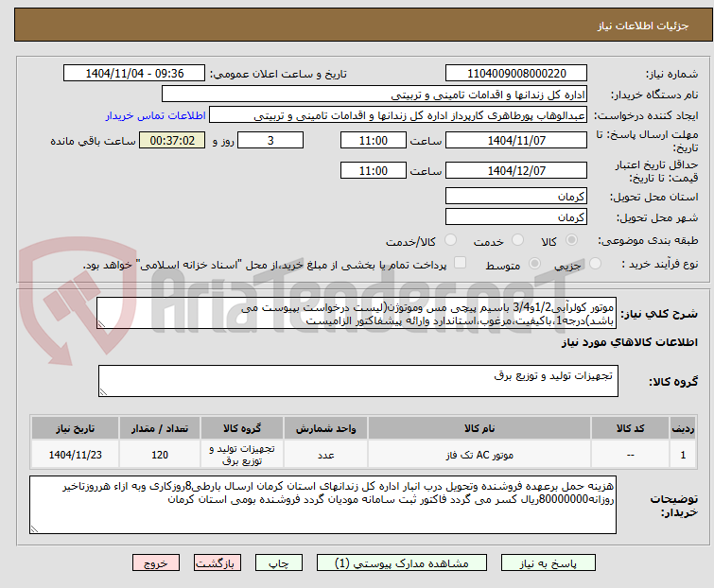Click the response deadline hour field 11:00

click(x=373, y=140)
